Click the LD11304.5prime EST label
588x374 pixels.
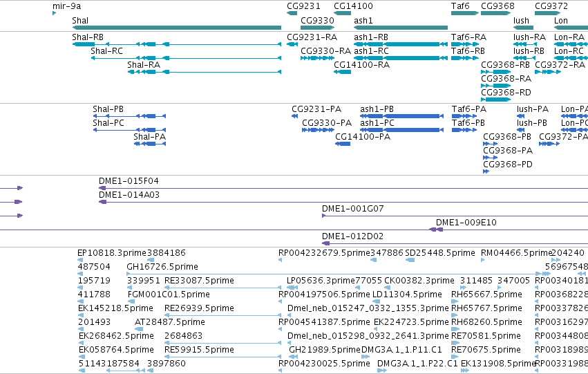pos(407,295)
